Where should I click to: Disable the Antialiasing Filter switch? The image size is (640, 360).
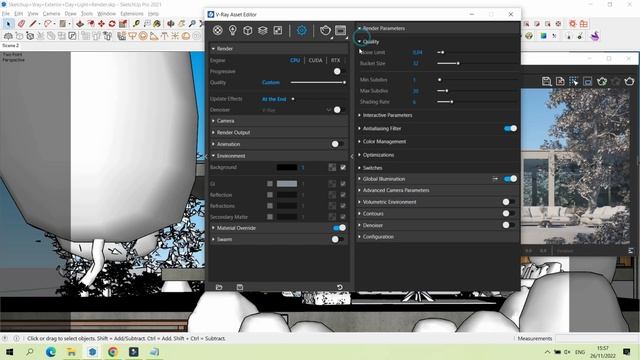[x=510, y=129]
